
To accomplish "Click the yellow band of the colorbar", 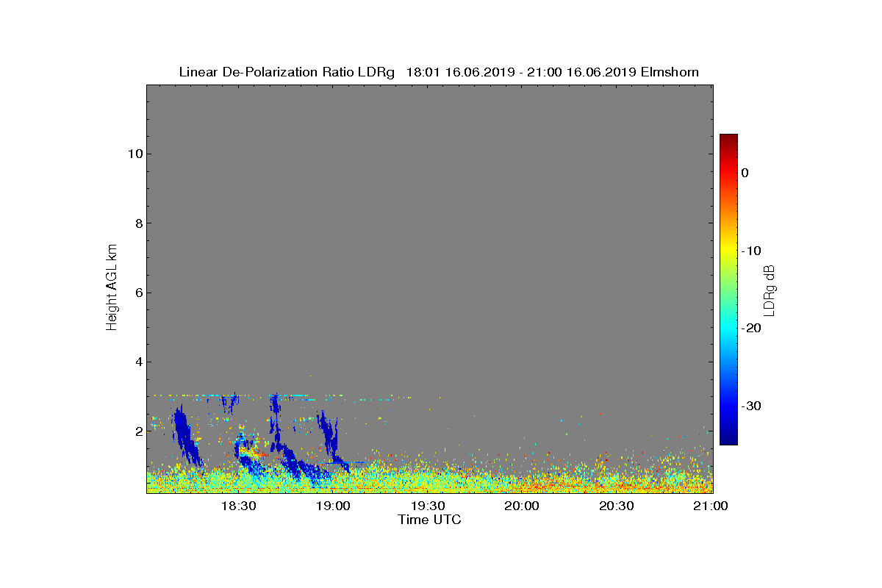I will (x=728, y=248).
